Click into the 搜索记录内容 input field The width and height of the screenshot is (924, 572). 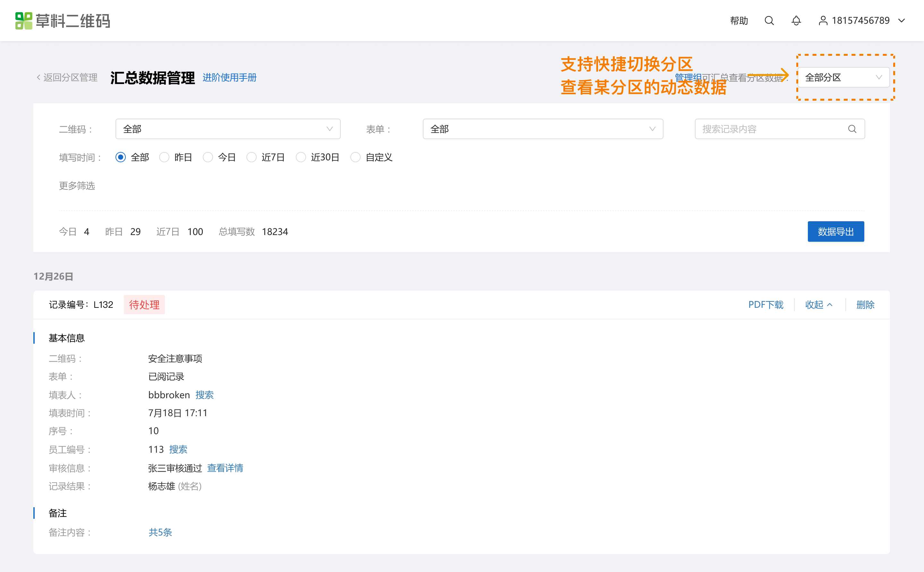[772, 129]
